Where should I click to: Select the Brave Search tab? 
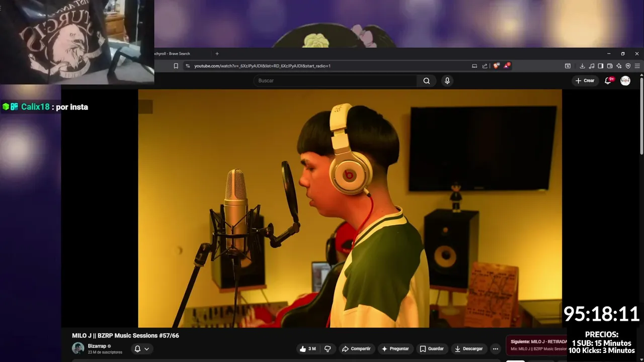point(172,54)
